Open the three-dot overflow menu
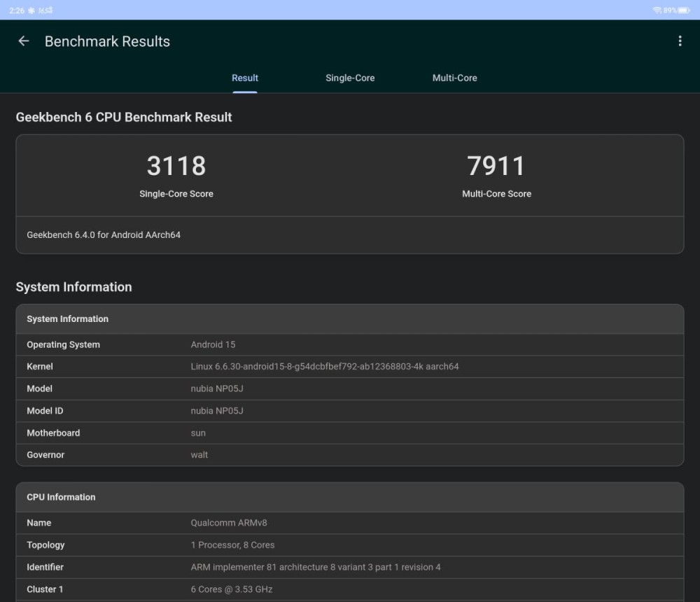 coord(680,41)
